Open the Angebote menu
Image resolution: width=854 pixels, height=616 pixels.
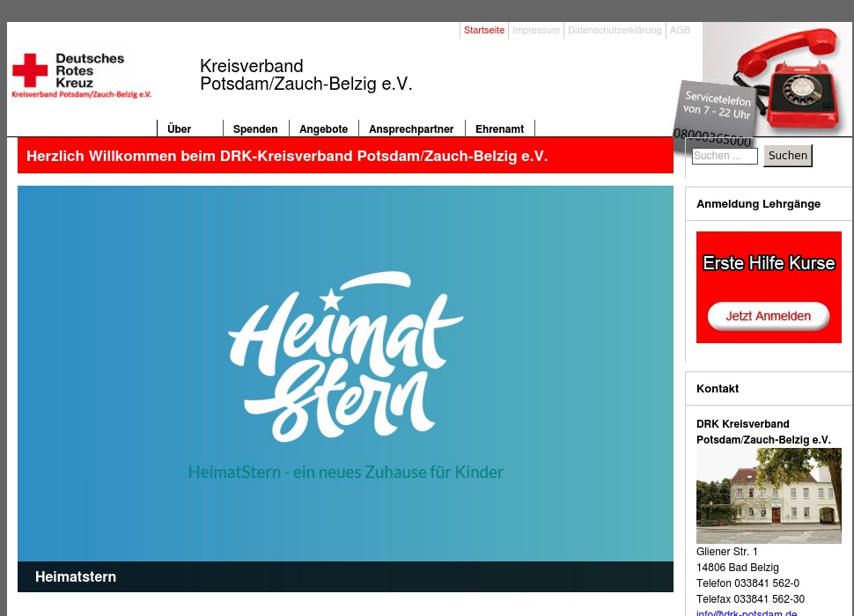coord(323,129)
